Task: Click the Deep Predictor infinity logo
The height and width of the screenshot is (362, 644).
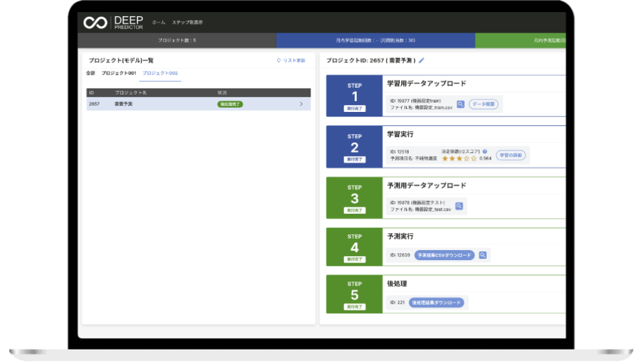Action: [x=95, y=22]
